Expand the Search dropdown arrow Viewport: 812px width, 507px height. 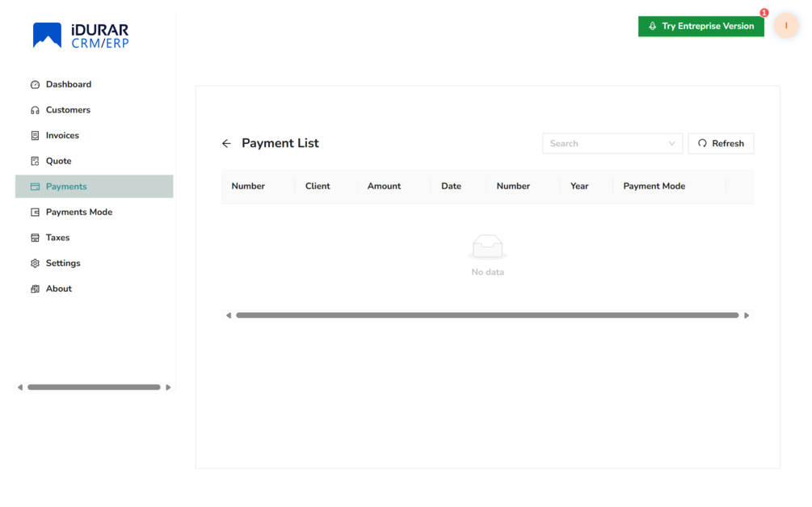[x=671, y=144]
